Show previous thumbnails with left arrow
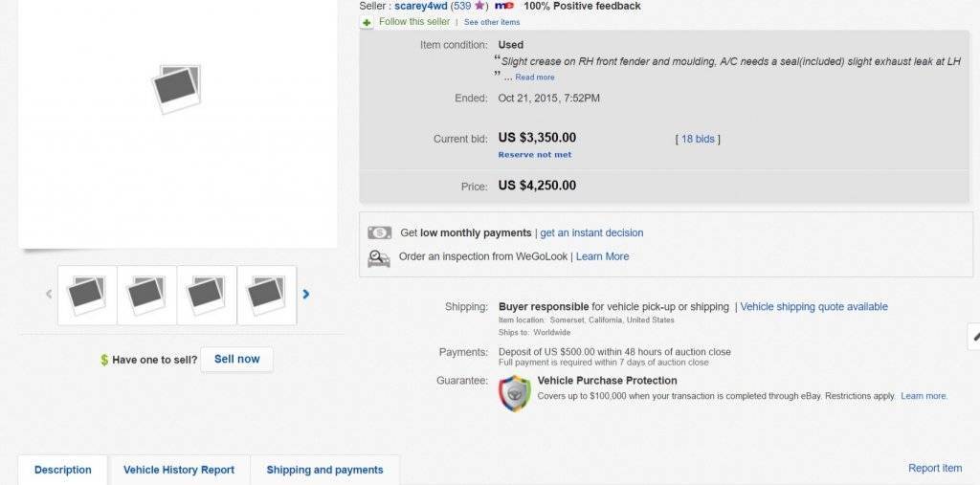This screenshot has width=980, height=485. 49,295
